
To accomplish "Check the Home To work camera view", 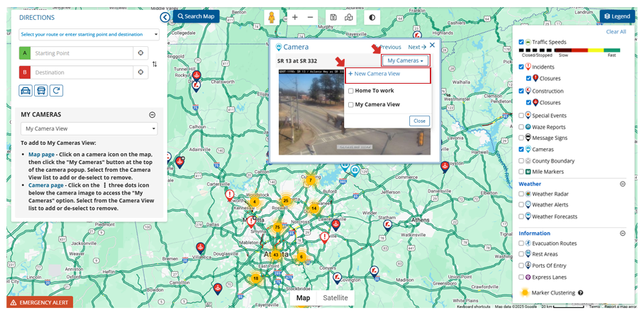I will click(x=351, y=91).
